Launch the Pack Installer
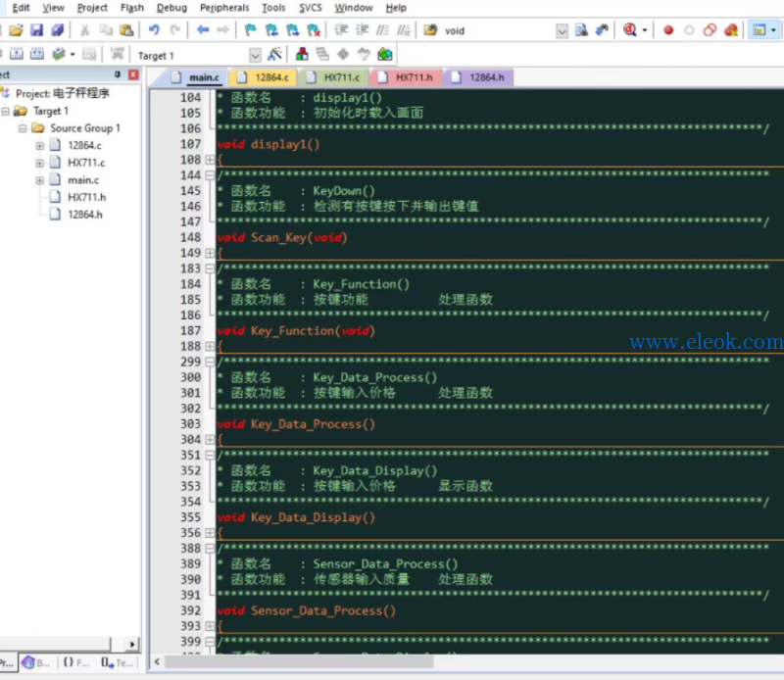This screenshot has height=680, width=784. [x=385, y=54]
